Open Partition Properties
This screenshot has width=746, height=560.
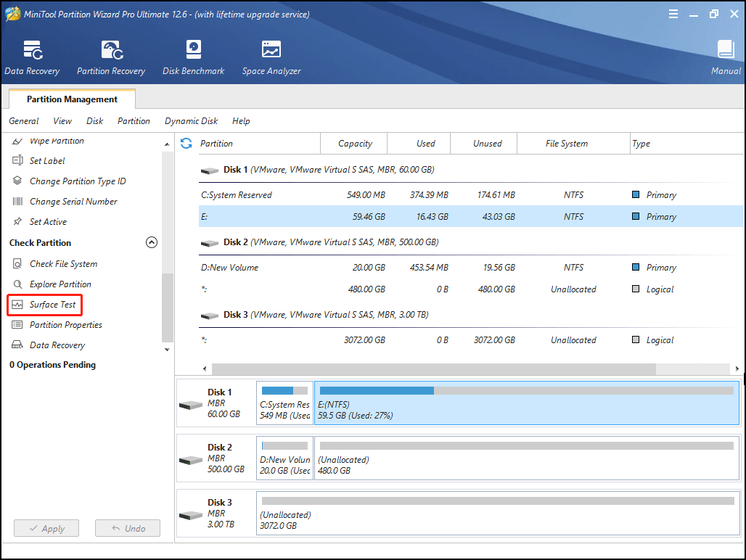[65, 325]
